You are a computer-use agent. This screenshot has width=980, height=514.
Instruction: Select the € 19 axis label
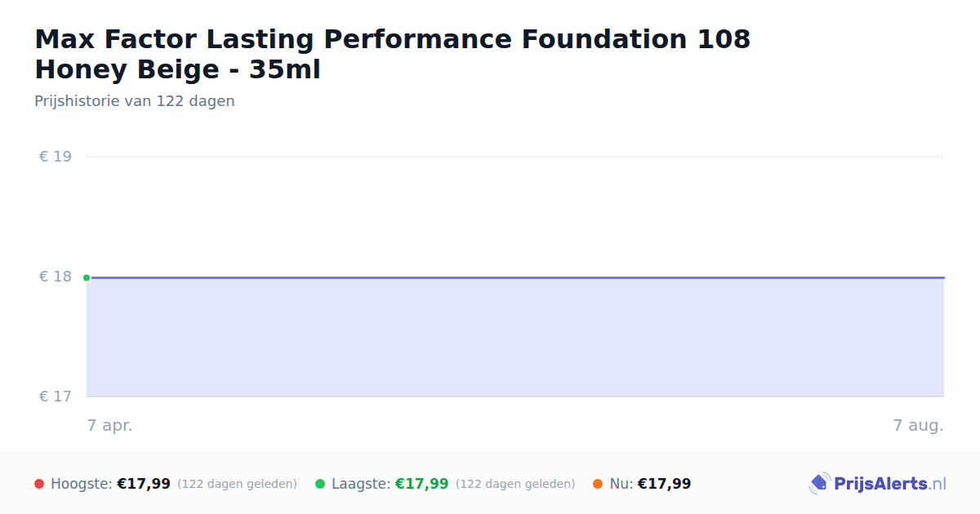(56, 157)
